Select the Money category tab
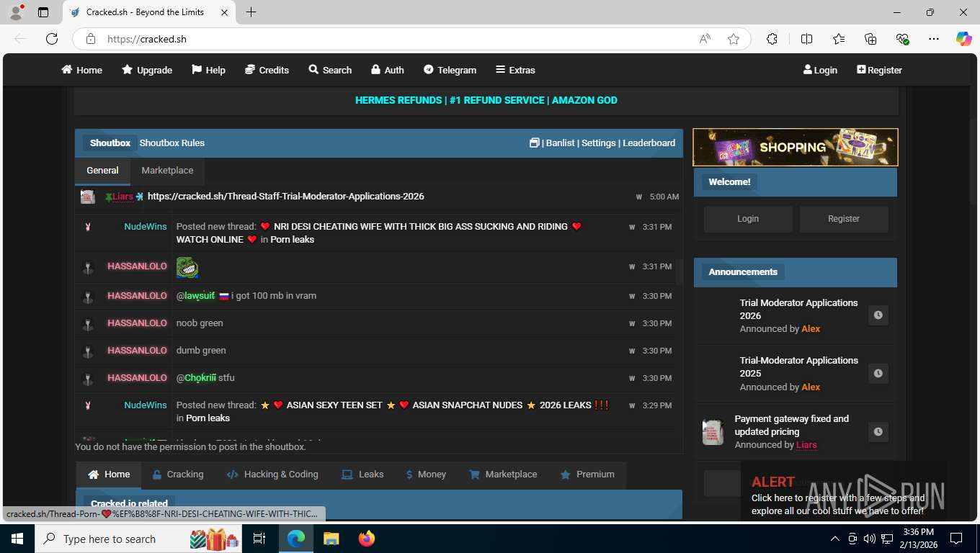The image size is (980, 553). pos(426,475)
